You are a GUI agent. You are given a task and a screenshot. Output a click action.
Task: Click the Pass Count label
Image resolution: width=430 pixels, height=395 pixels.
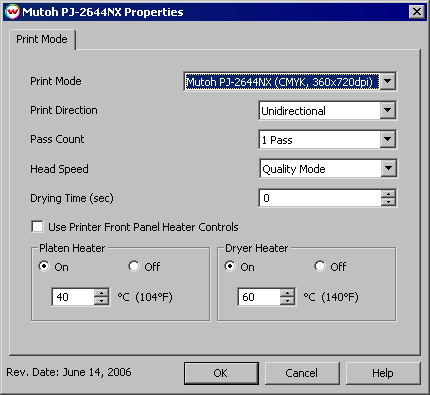click(57, 139)
